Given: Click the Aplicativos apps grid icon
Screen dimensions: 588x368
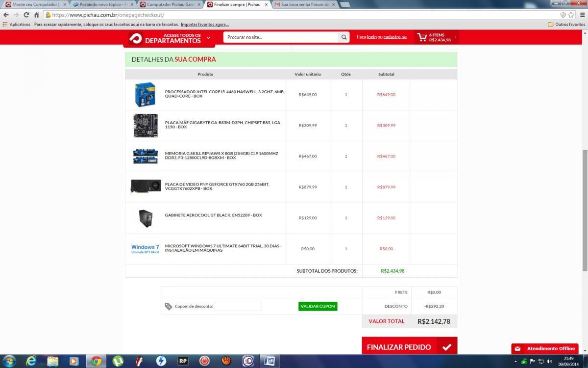Looking at the screenshot, I should click(x=5, y=24).
